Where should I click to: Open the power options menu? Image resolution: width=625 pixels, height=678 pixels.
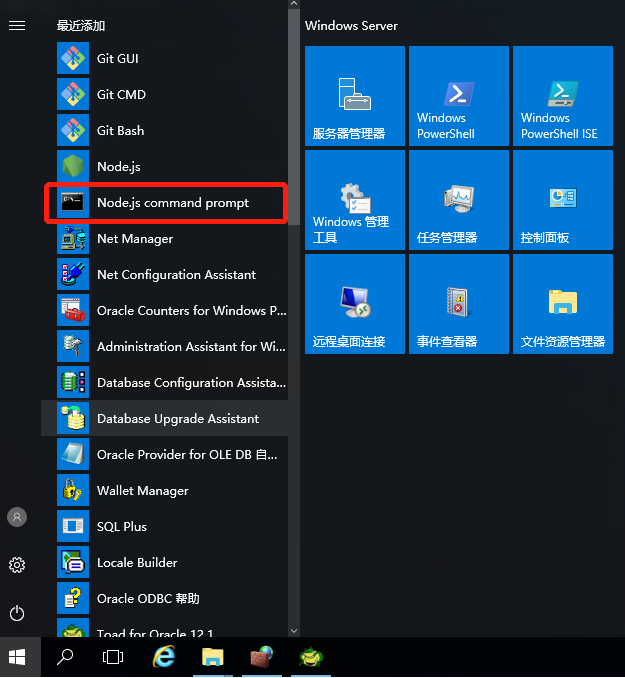click(x=17, y=613)
